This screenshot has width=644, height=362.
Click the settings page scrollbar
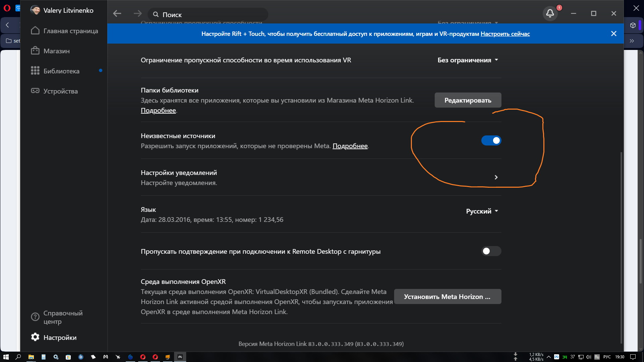tap(621, 248)
